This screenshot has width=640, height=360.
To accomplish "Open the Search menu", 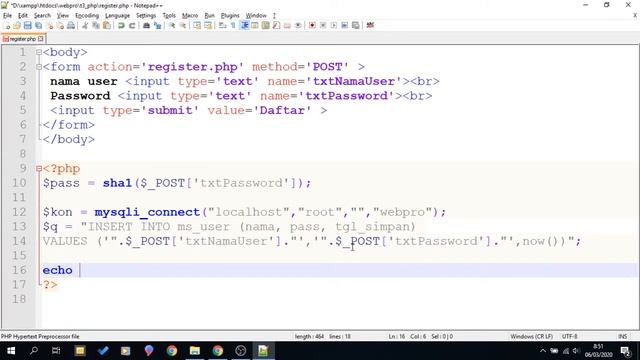I will (x=42, y=16).
